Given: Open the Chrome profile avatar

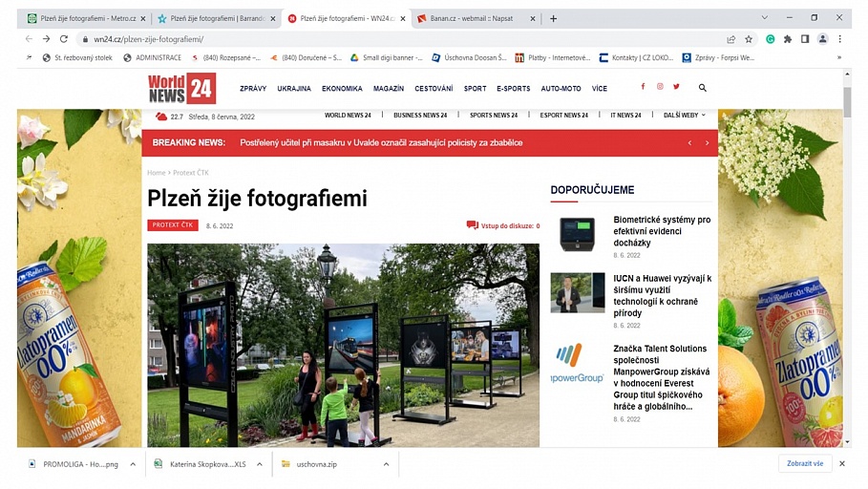Looking at the screenshot, I should coord(822,39).
